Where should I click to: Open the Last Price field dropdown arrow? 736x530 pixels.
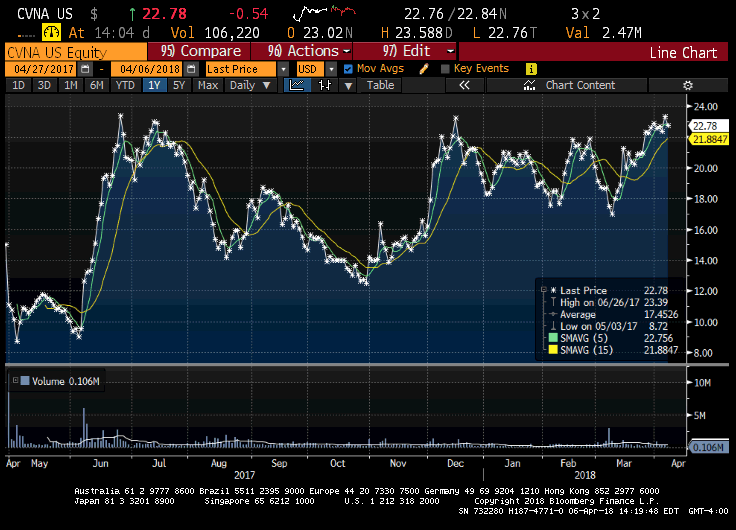[283, 69]
